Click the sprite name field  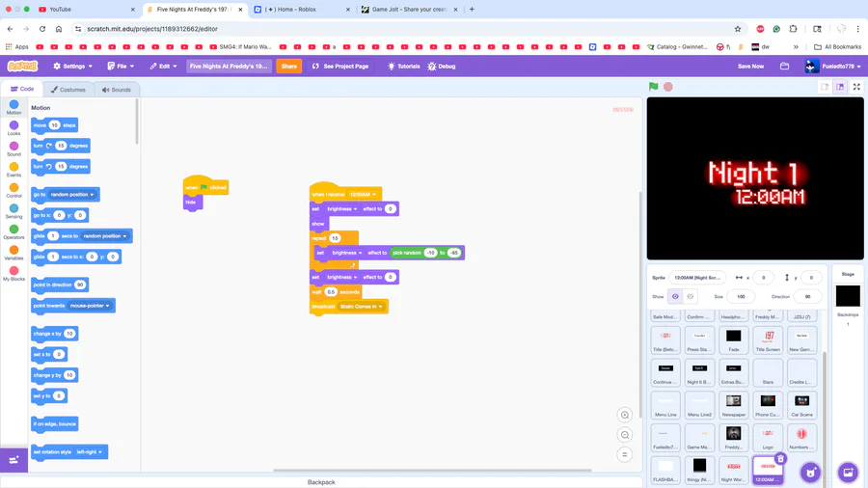click(x=697, y=277)
